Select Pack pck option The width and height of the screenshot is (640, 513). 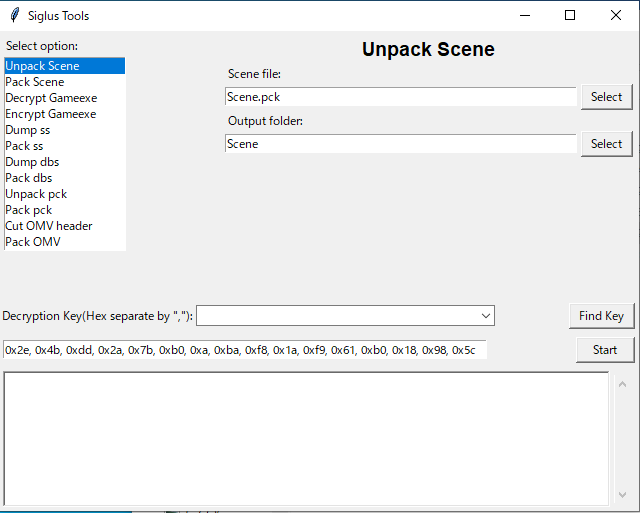(33, 210)
